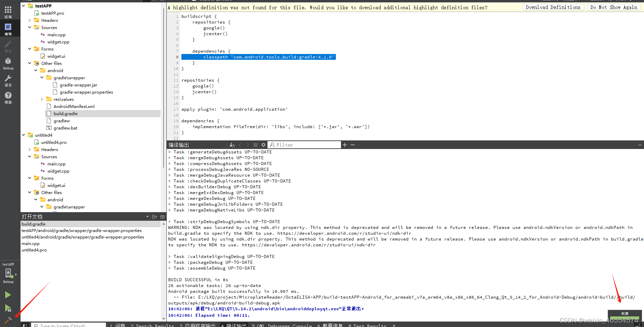
Task: Build the project with the hammer icon
Action: click(x=8, y=321)
